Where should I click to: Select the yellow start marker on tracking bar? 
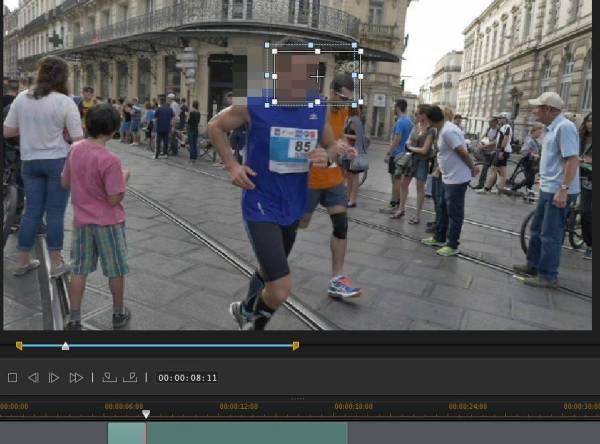click(19, 346)
